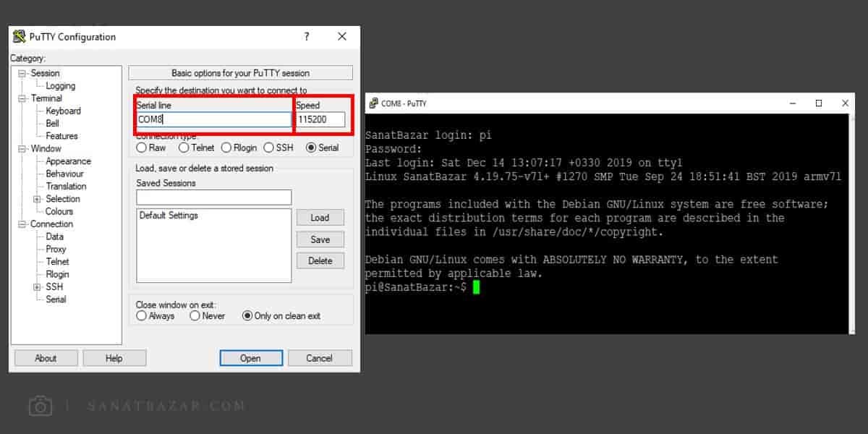Viewport: 868px width, 434px height.
Task: Open the Selection category
Action: [x=63, y=199]
